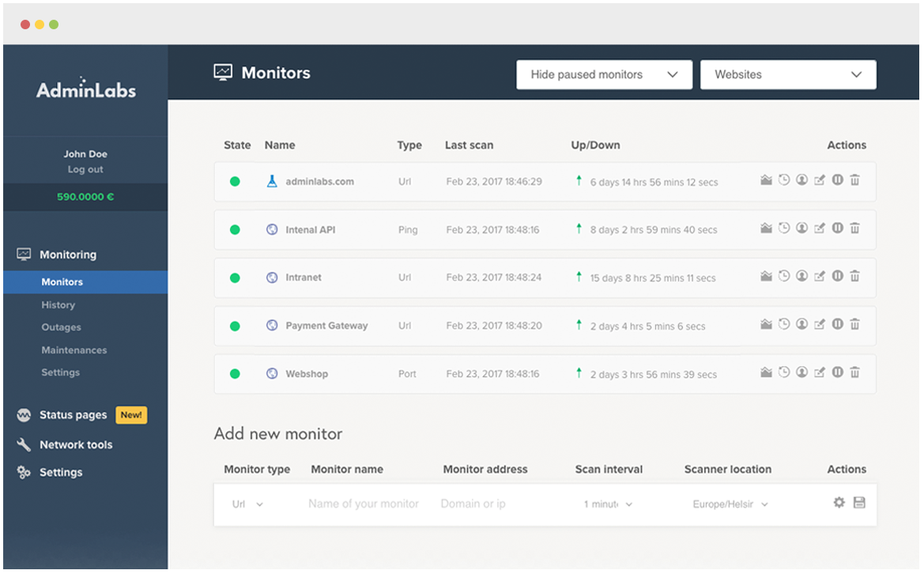Open contacts icon for Intranet monitor
The height and width of the screenshot is (574, 924).
click(x=802, y=276)
